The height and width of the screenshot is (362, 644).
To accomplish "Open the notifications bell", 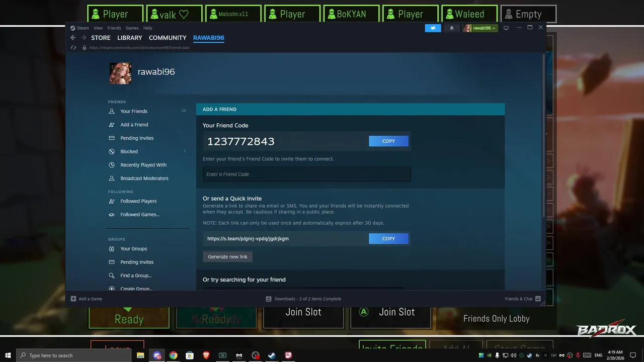I will click(x=452, y=28).
